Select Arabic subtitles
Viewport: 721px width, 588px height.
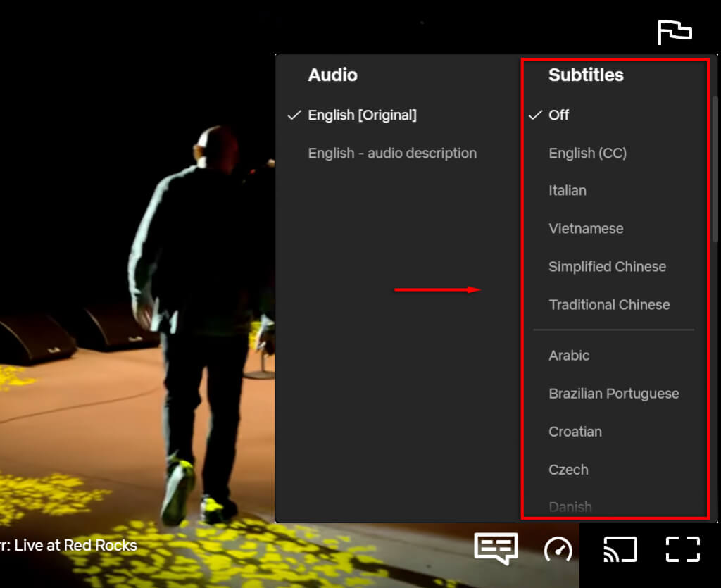[569, 356]
